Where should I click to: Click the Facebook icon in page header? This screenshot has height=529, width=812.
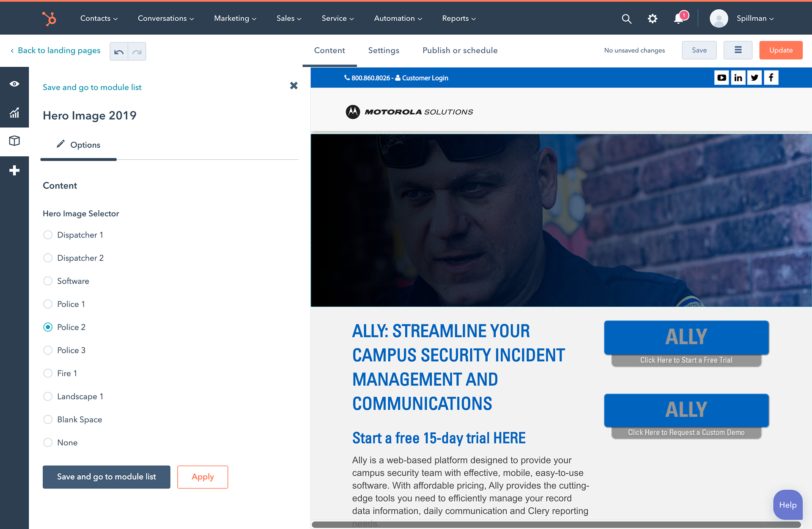[x=771, y=78]
